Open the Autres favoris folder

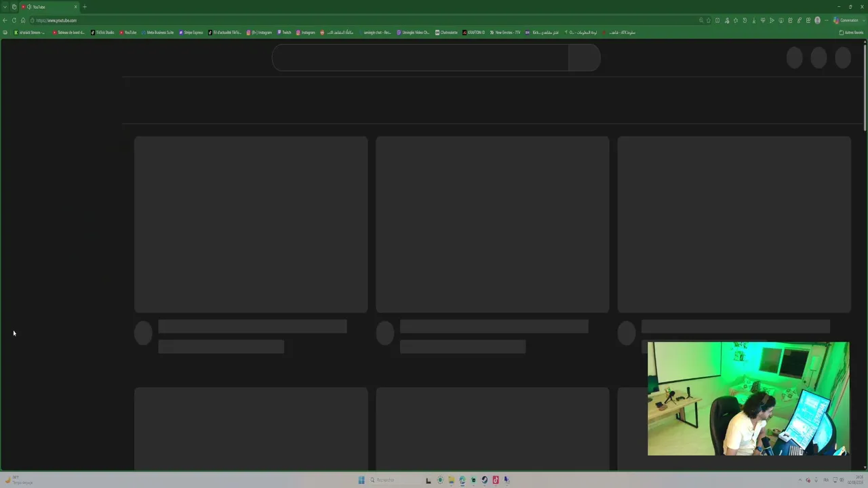[x=852, y=33]
